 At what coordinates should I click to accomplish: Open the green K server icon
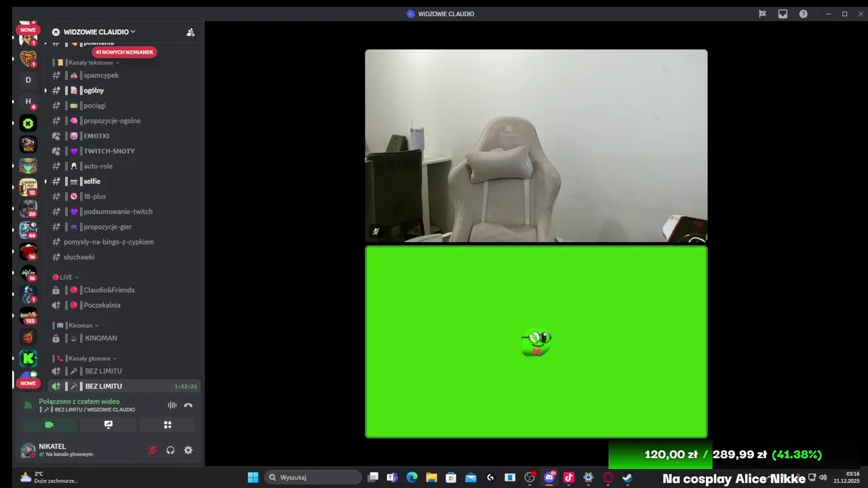(x=28, y=359)
